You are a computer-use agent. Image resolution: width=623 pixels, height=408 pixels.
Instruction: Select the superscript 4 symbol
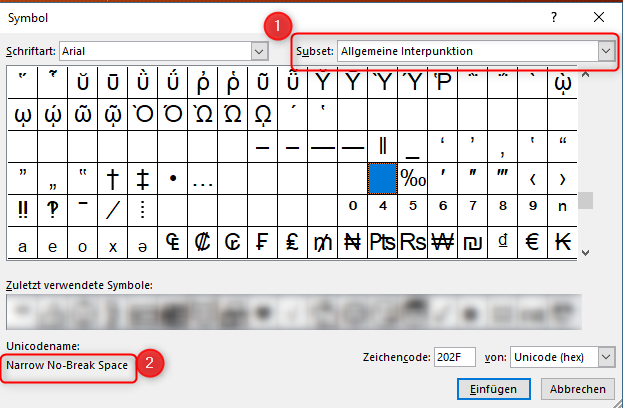click(383, 211)
